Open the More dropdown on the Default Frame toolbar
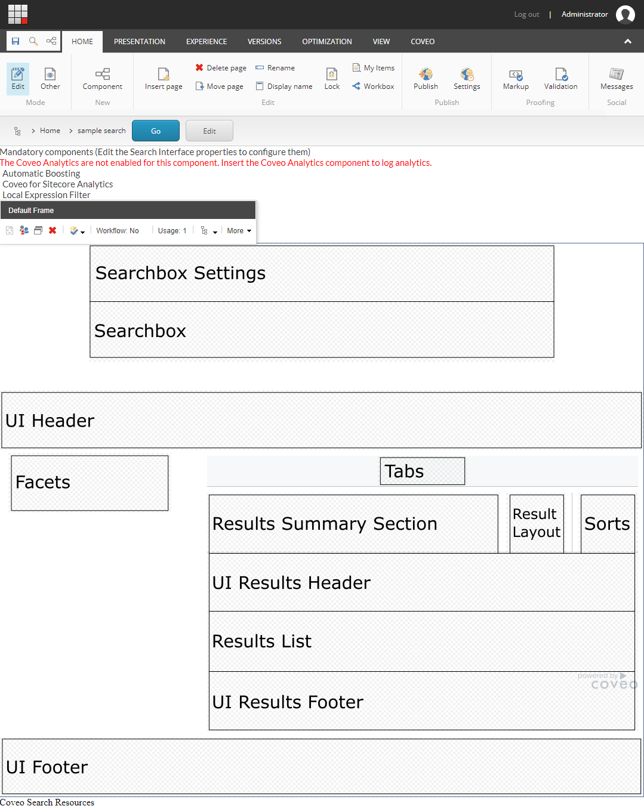Viewport: 644px width, 812px height. pos(238,230)
